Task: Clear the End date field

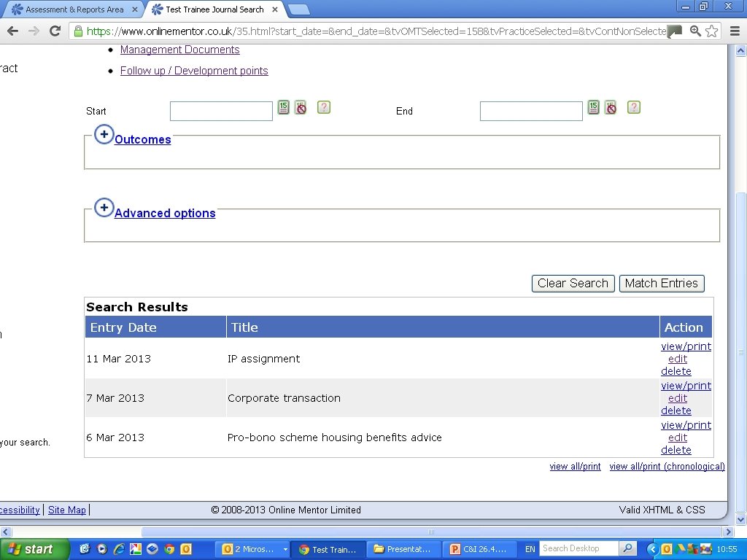Action: pyautogui.click(x=611, y=108)
